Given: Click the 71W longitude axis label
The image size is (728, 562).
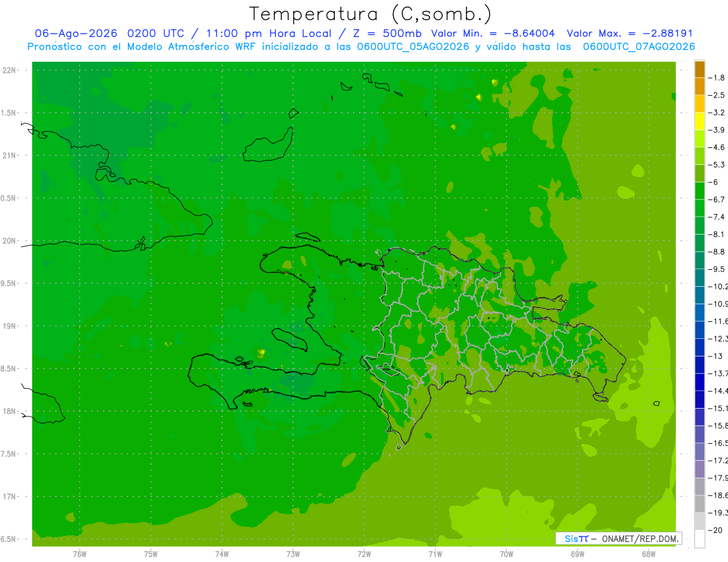Looking at the screenshot, I should pos(435,554).
